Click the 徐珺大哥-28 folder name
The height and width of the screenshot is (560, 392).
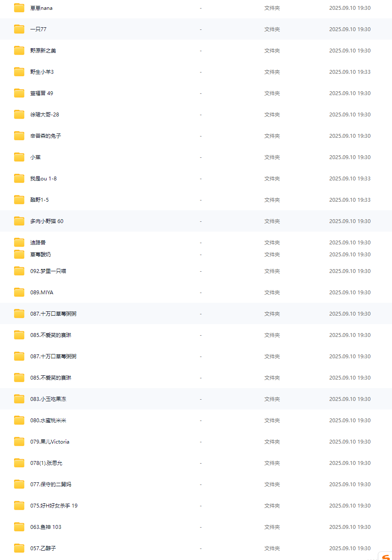coord(44,114)
